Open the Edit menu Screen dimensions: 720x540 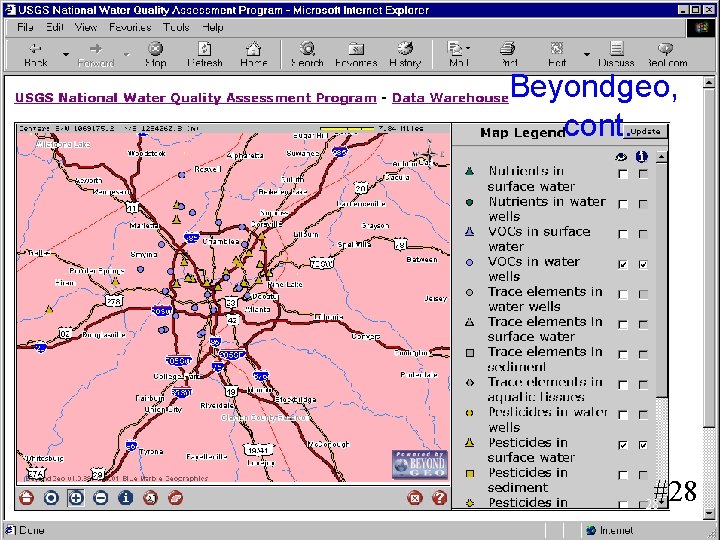tap(54, 28)
